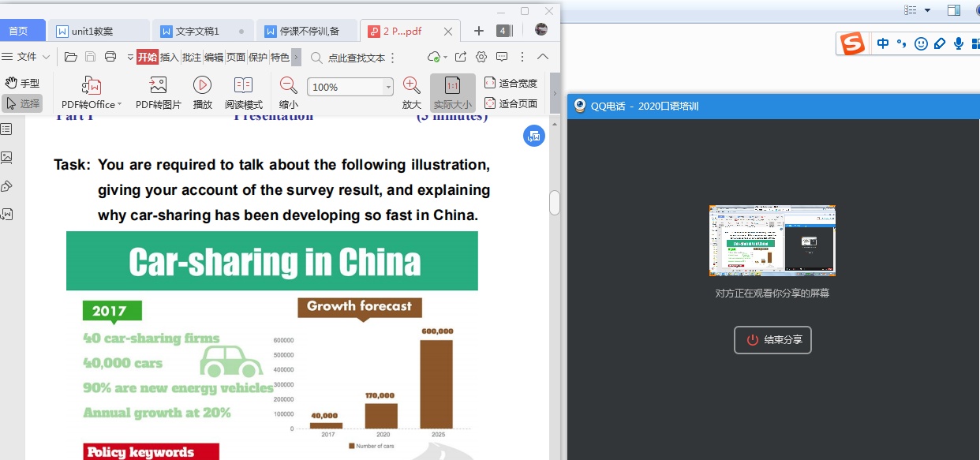
Task: Open the folder icon to open file
Action: 71,57
